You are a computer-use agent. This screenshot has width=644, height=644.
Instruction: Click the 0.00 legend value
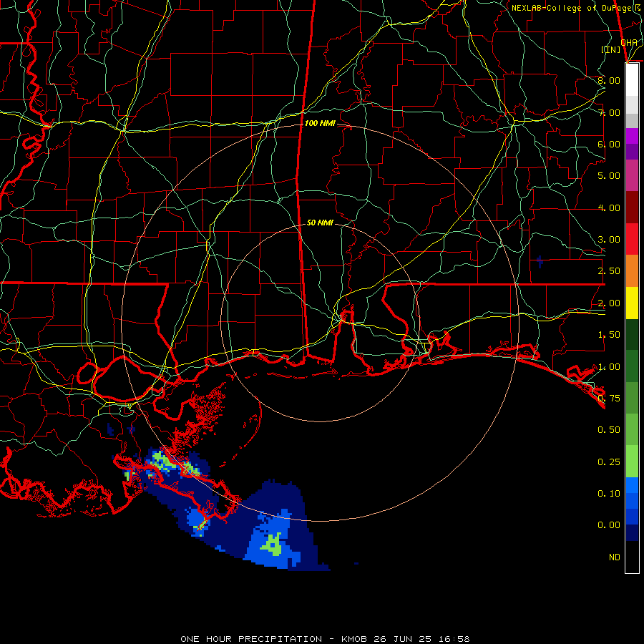tap(609, 525)
